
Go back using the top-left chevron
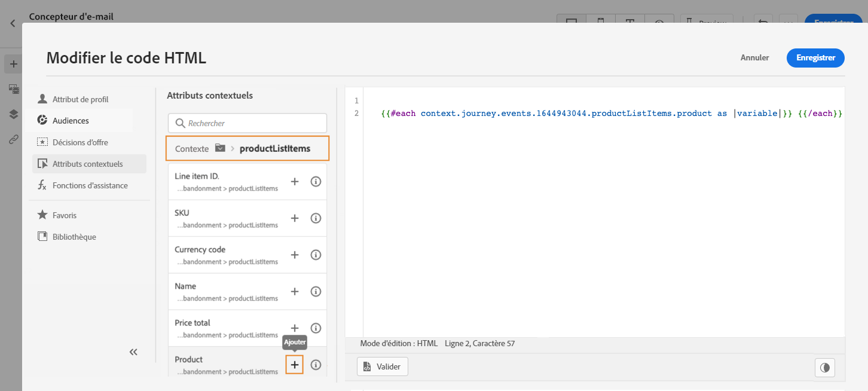pos(13,24)
